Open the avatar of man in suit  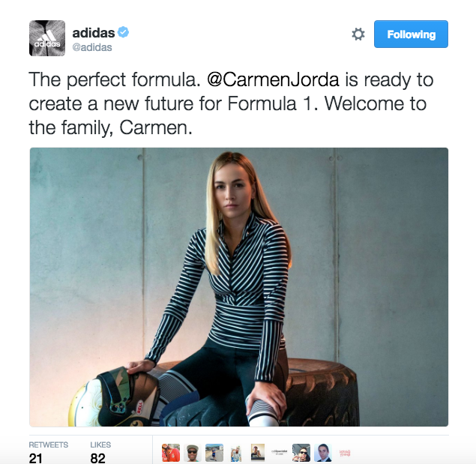coord(323,453)
